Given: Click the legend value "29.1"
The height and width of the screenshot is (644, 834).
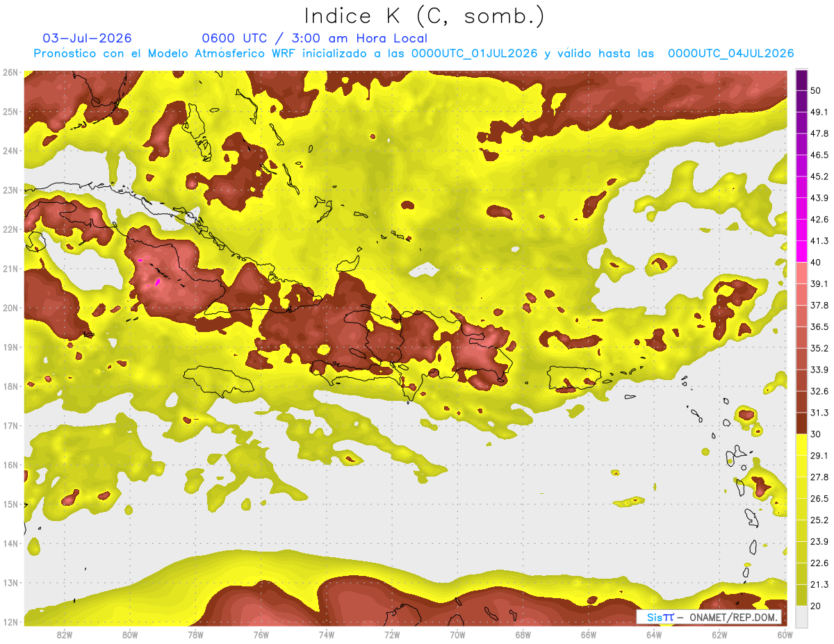Looking at the screenshot, I should coord(819,456).
